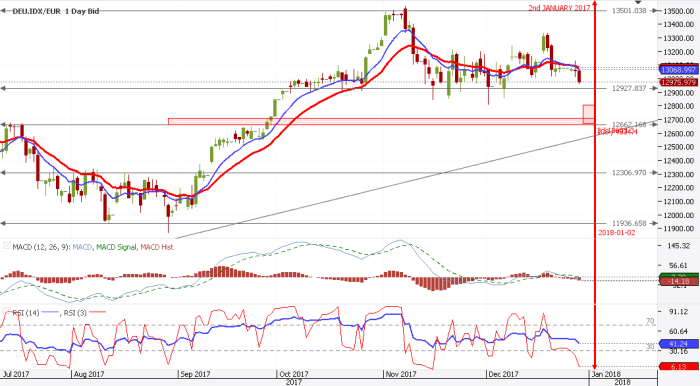
Task: Click the MACD Hist legend label
Action: 157,247
